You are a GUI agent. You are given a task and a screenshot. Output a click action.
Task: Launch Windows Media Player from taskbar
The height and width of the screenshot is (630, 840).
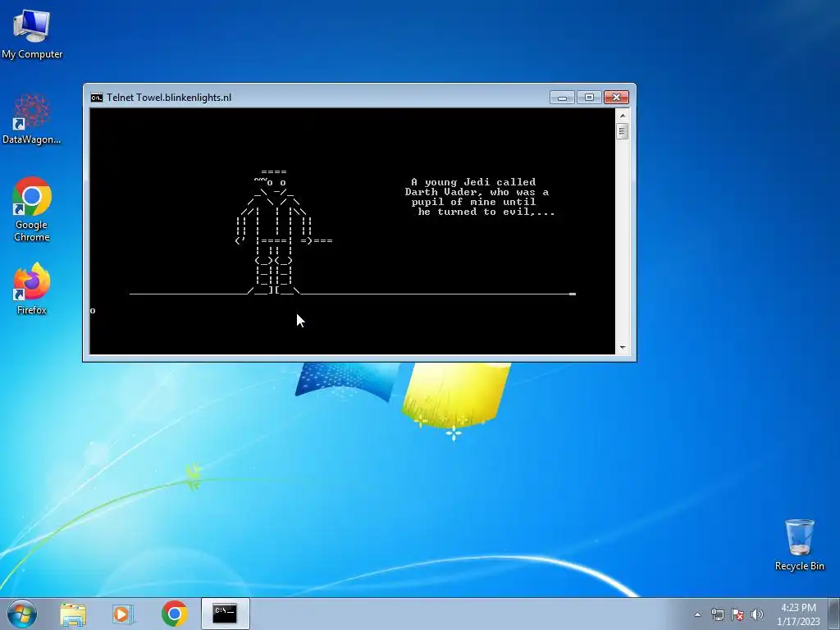pos(123,614)
